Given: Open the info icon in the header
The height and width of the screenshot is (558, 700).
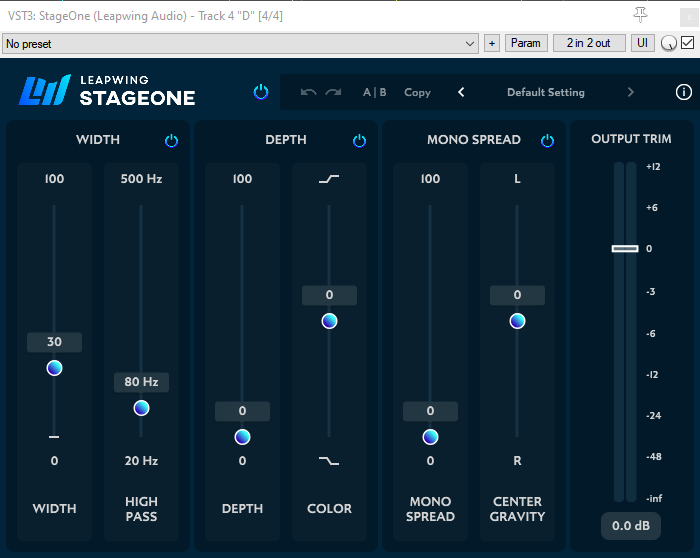Looking at the screenshot, I should [x=684, y=92].
